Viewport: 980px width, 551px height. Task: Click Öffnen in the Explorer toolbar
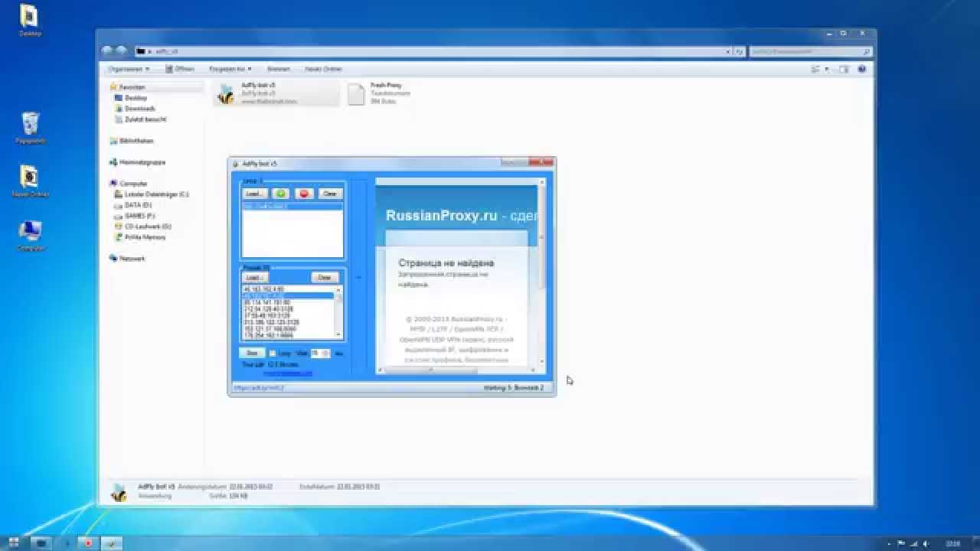(180, 69)
